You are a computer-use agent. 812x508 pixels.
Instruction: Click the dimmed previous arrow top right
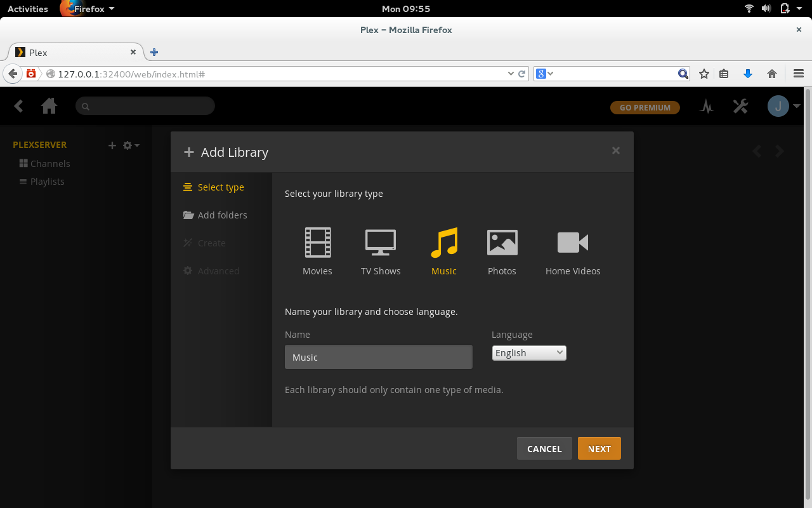756,151
